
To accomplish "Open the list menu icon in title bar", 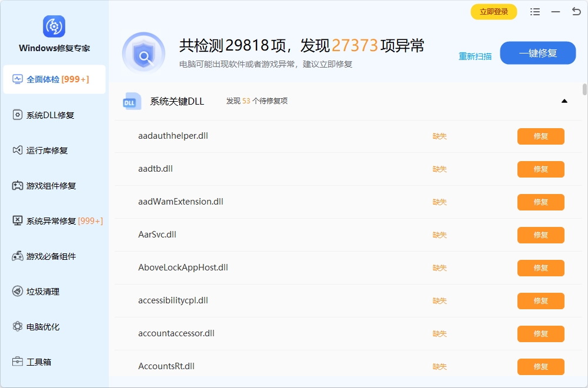I will pyautogui.click(x=534, y=12).
